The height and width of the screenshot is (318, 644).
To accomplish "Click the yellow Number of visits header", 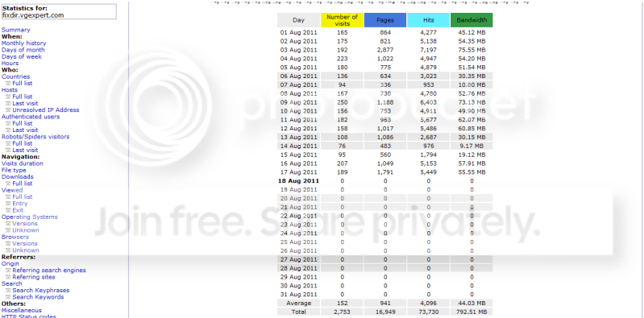I will [342, 20].
